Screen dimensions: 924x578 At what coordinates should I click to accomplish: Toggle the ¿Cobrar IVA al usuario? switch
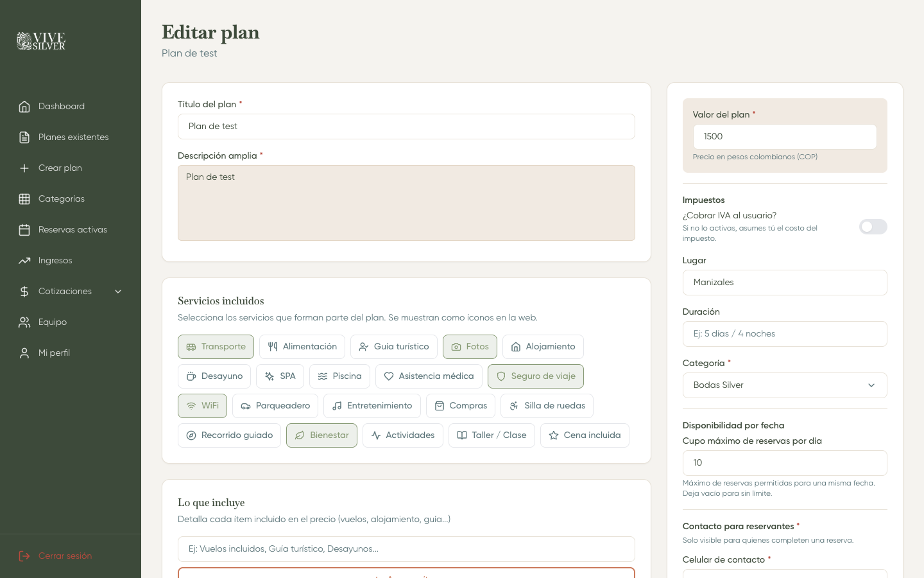point(873,227)
